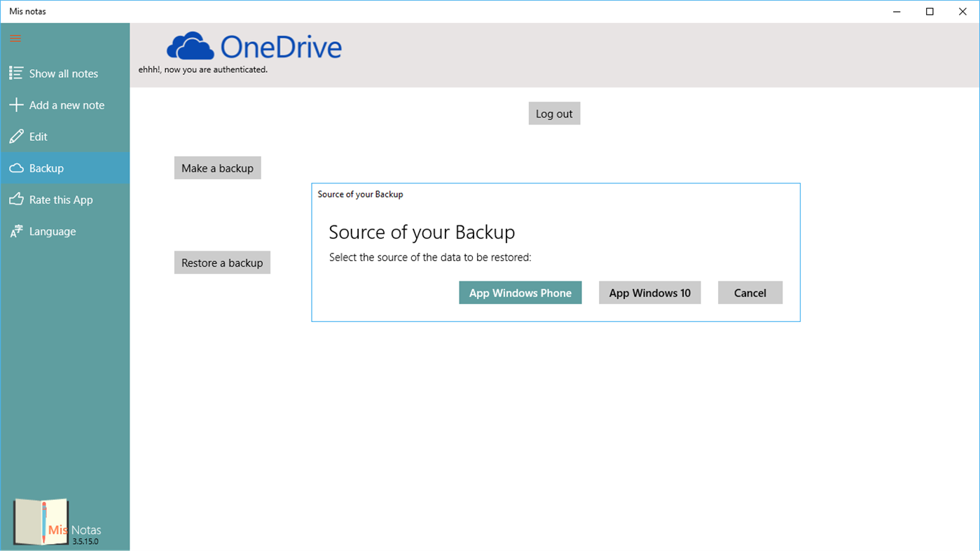Click Rate this App in the sidebar
The image size is (980, 551).
click(61, 199)
